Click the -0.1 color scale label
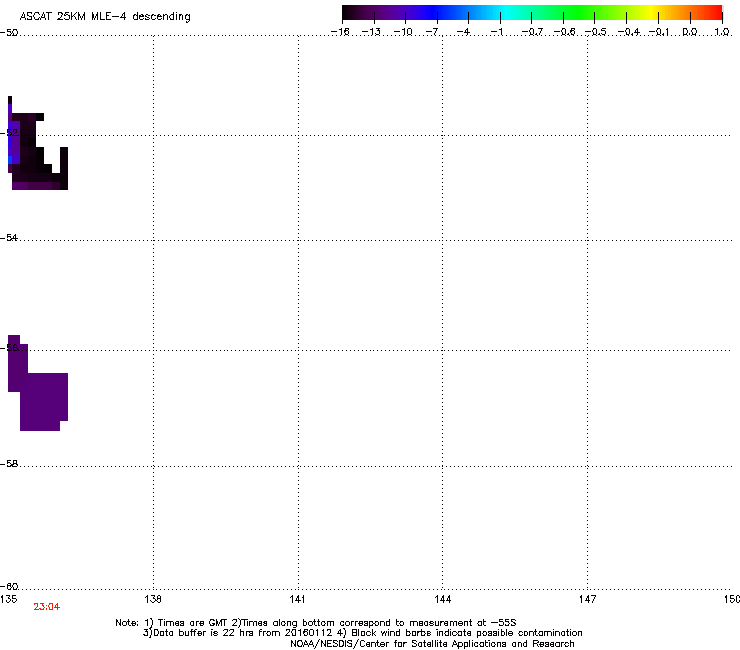The width and height of the screenshot is (740, 650). pyautogui.click(x=659, y=32)
